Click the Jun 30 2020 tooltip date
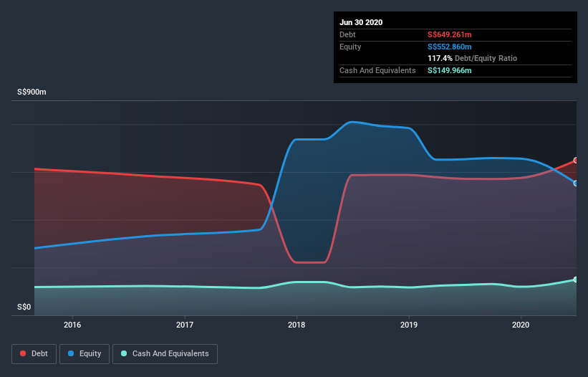The image size is (588, 377). coord(361,22)
